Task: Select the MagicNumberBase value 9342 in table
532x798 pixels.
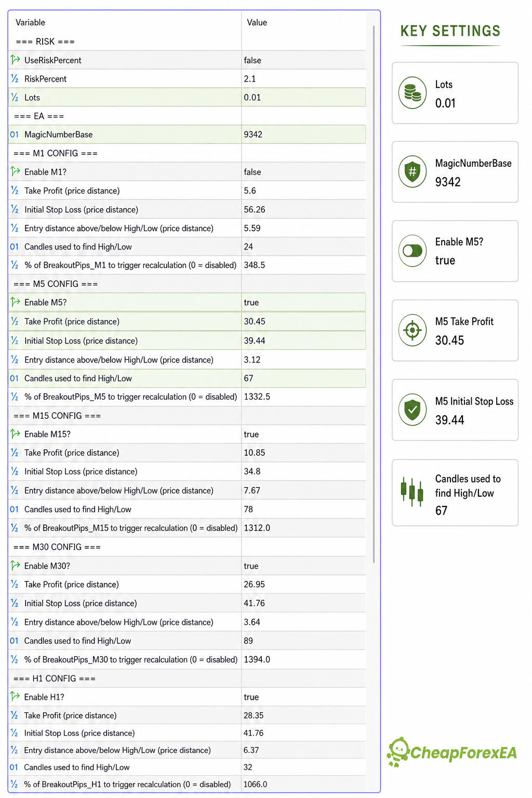Action: click(x=253, y=135)
